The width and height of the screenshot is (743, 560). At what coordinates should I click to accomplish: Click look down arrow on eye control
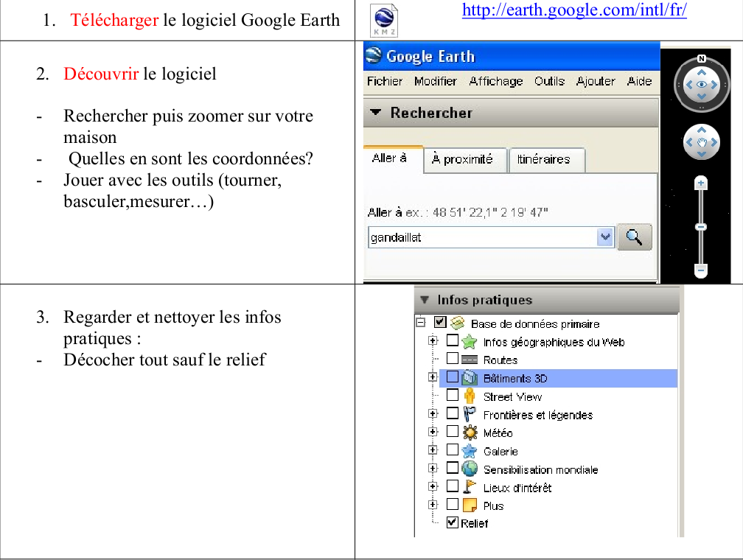coord(702,97)
